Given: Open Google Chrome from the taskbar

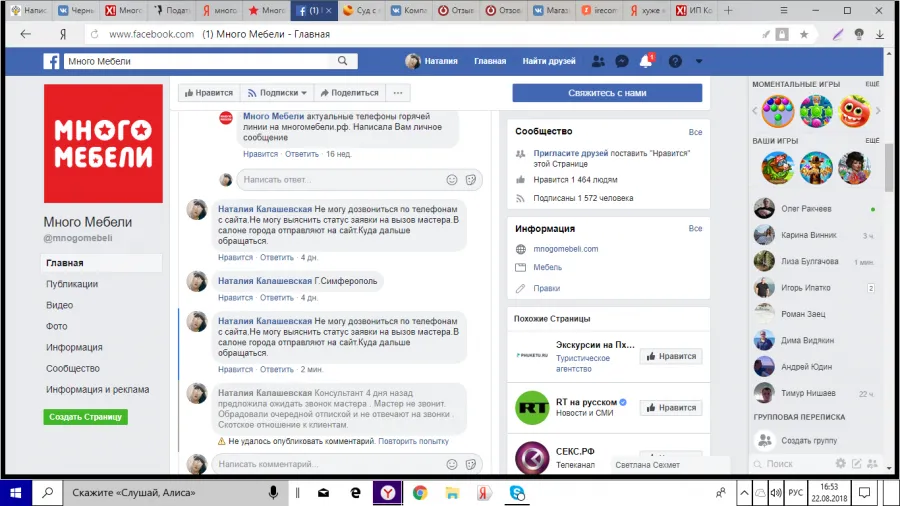Looking at the screenshot, I should [420, 493].
